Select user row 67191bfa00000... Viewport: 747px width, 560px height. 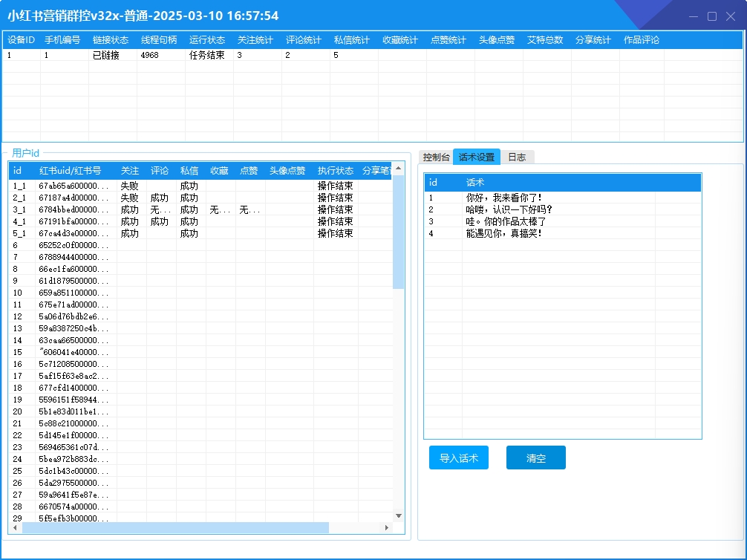click(200, 221)
